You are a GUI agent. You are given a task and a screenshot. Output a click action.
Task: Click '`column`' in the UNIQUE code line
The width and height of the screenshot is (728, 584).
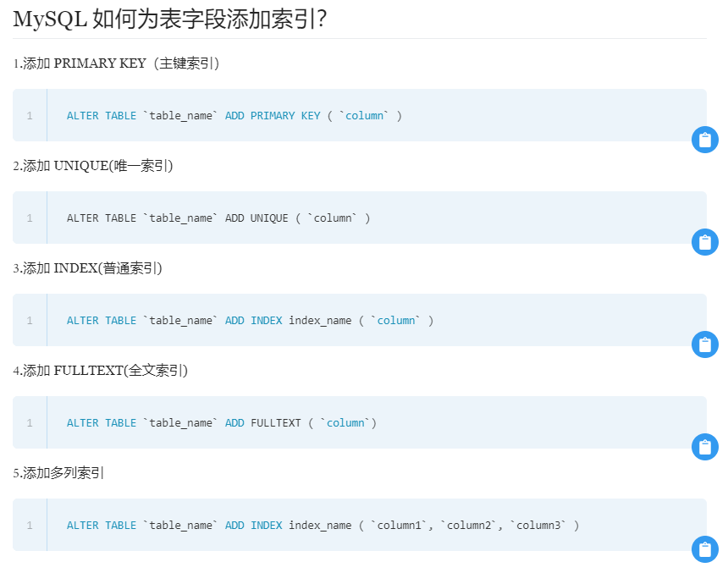333,218
